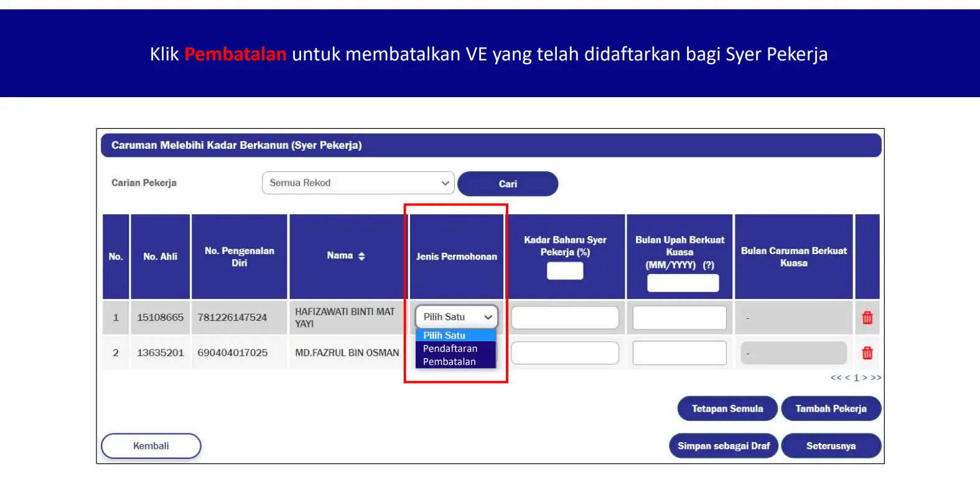This screenshot has width=980, height=487.
Task: Click Tetapan Semula button
Action: 727,409
